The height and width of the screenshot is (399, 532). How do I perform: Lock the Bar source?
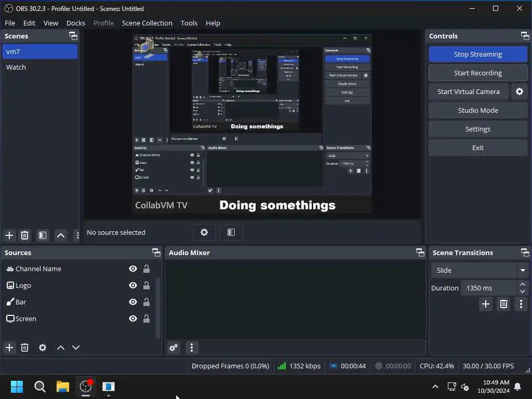147,302
